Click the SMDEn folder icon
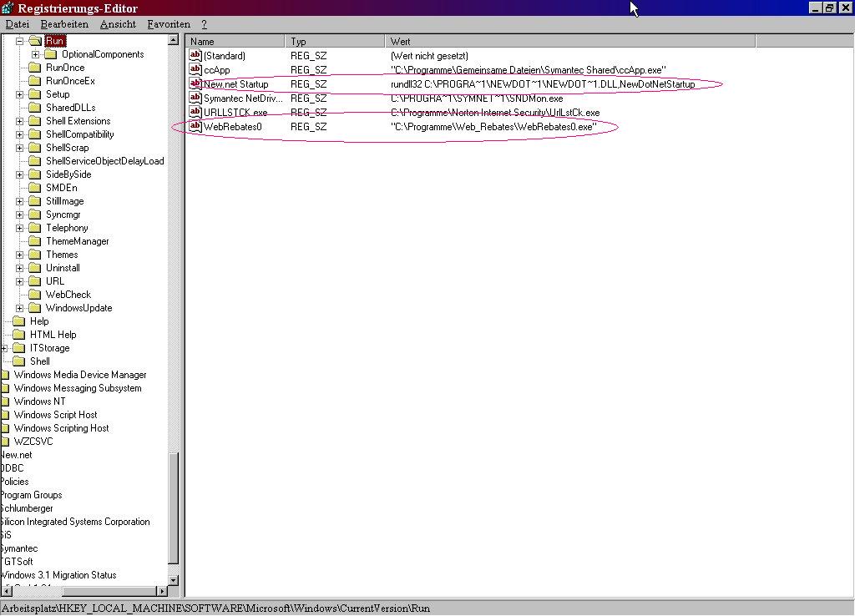Screen dimensions: 855x616 [x=35, y=188]
